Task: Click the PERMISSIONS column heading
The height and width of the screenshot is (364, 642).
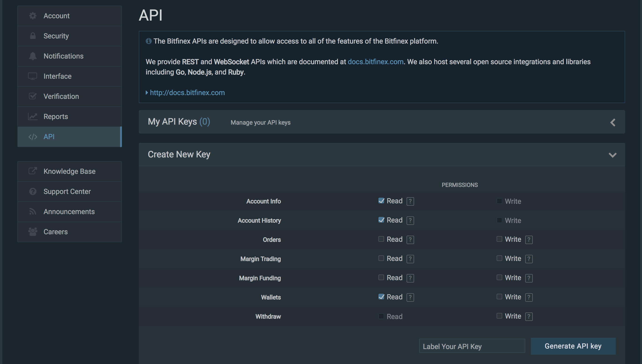Action: pyautogui.click(x=460, y=185)
